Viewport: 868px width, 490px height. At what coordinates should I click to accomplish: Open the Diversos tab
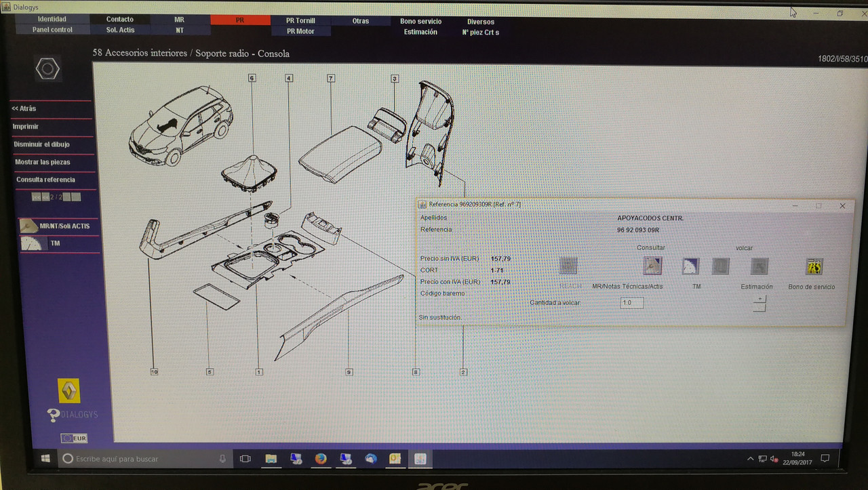tap(481, 22)
